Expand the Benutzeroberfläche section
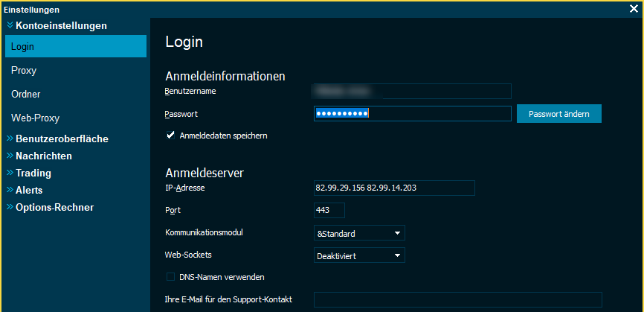The image size is (644, 312). click(x=57, y=139)
